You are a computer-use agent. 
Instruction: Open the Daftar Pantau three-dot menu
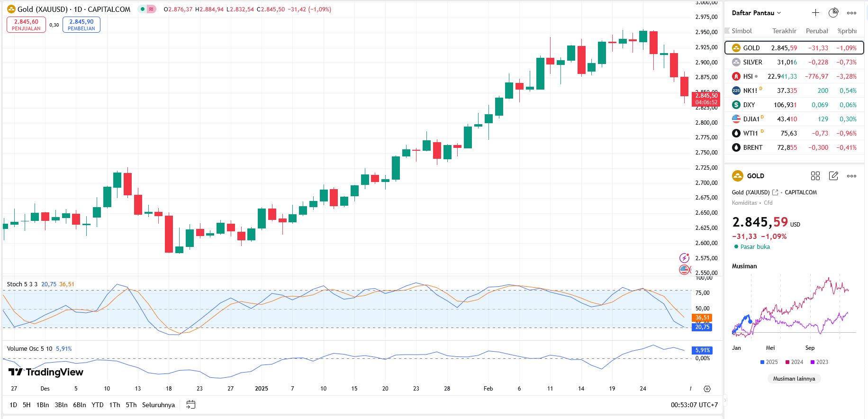tap(851, 13)
